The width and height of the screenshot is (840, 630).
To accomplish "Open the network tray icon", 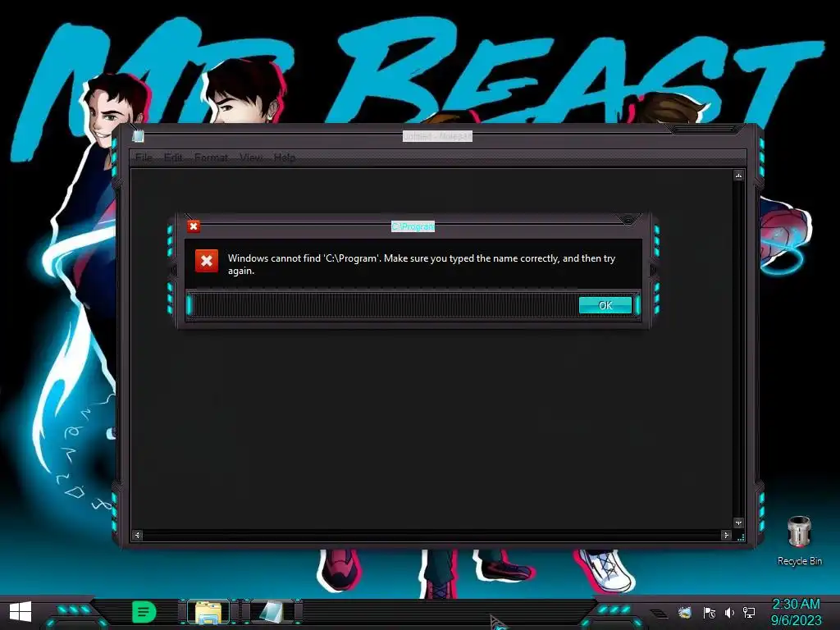I will [x=749, y=612].
